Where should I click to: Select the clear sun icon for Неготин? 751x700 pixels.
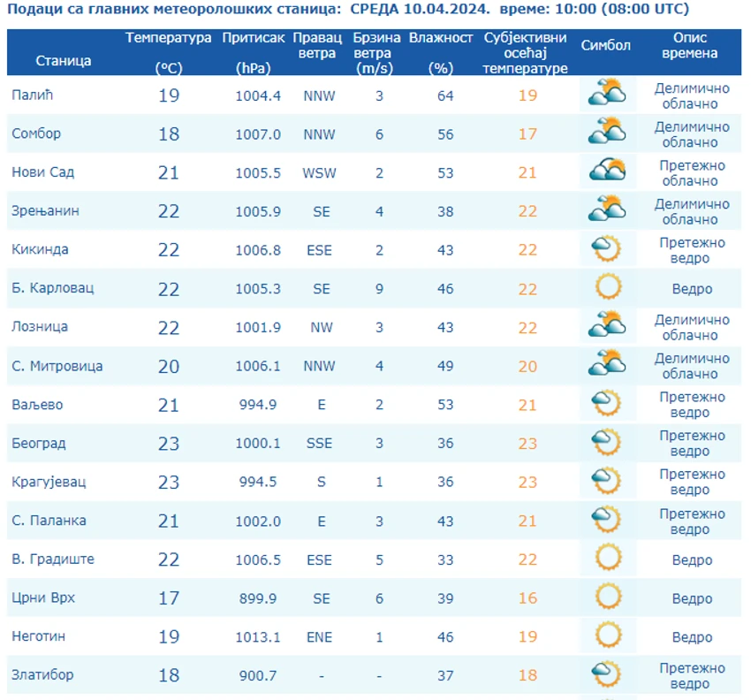point(608,635)
